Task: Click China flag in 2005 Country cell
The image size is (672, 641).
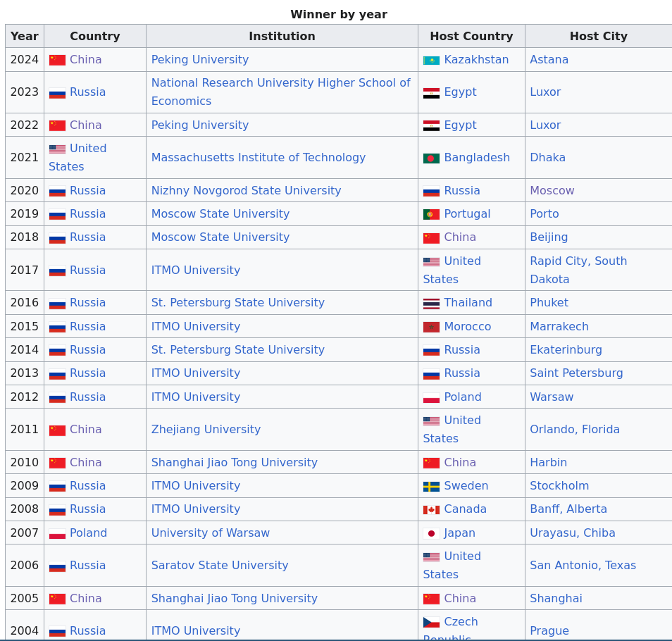Action: coord(57,599)
